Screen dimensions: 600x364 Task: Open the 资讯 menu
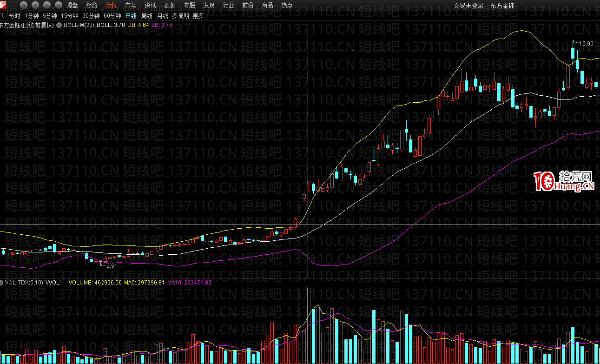click(150, 6)
